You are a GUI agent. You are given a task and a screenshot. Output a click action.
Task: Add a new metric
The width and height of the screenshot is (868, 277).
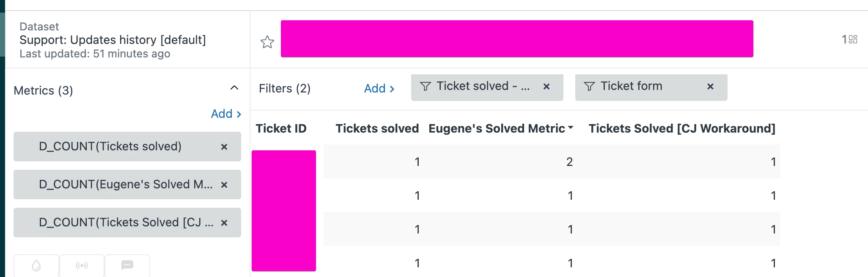(x=226, y=114)
